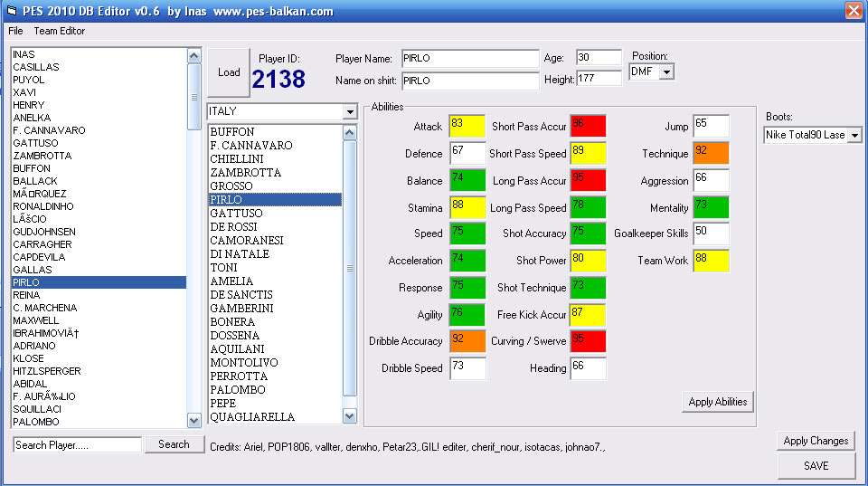Select GATTUSO in the Italy team list
The image size is (868, 486).
236,213
